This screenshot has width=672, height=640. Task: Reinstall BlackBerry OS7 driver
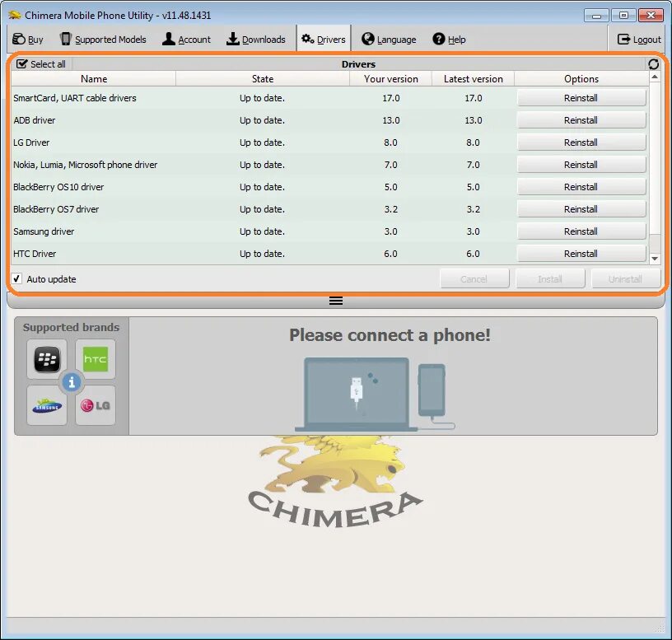click(581, 209)
